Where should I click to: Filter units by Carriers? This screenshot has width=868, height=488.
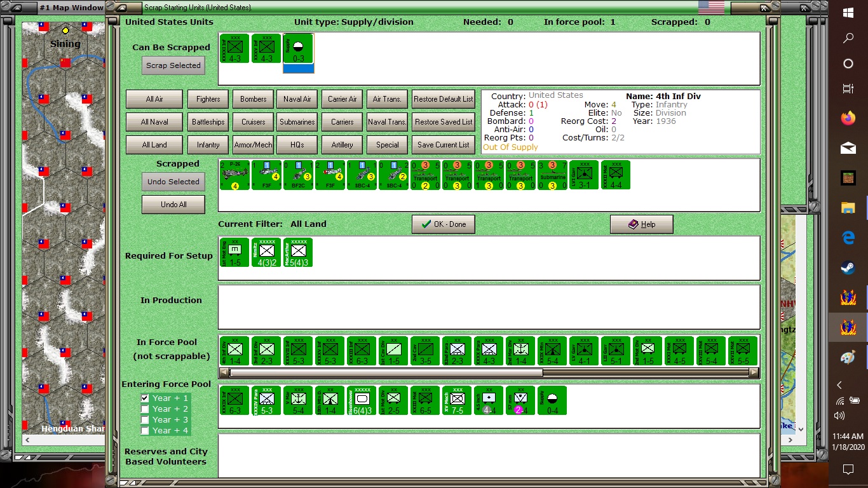[342, 122]
